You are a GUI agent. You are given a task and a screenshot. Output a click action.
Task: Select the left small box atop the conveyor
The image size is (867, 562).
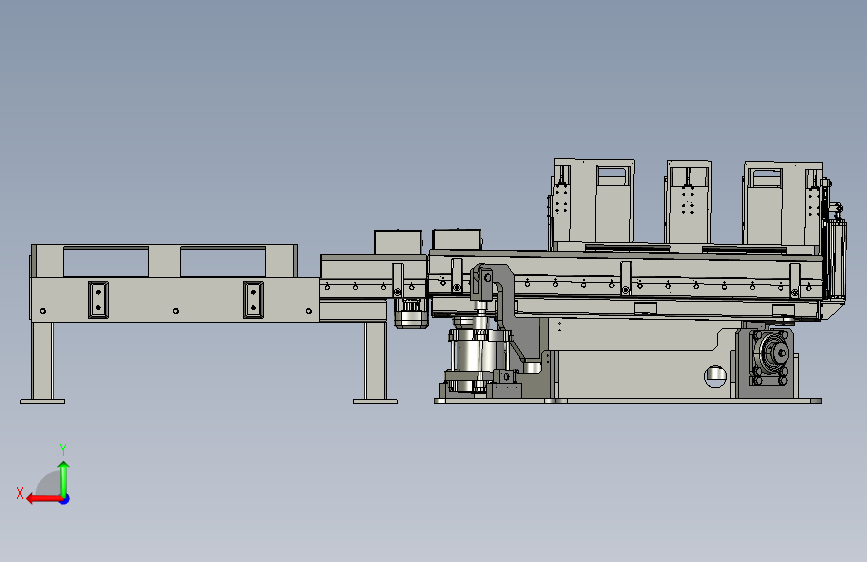click(398, 242)
